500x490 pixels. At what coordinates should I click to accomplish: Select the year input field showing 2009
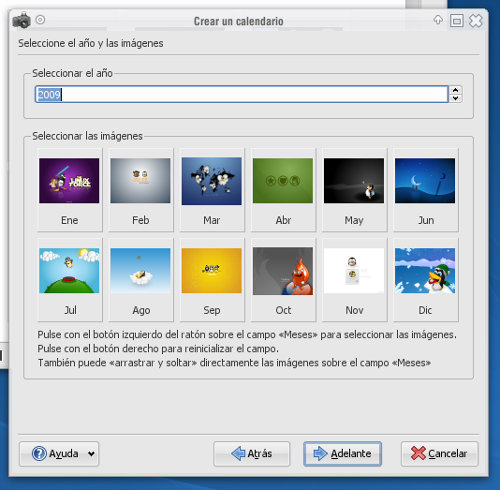pyautogui.click(x=241, y=94)
